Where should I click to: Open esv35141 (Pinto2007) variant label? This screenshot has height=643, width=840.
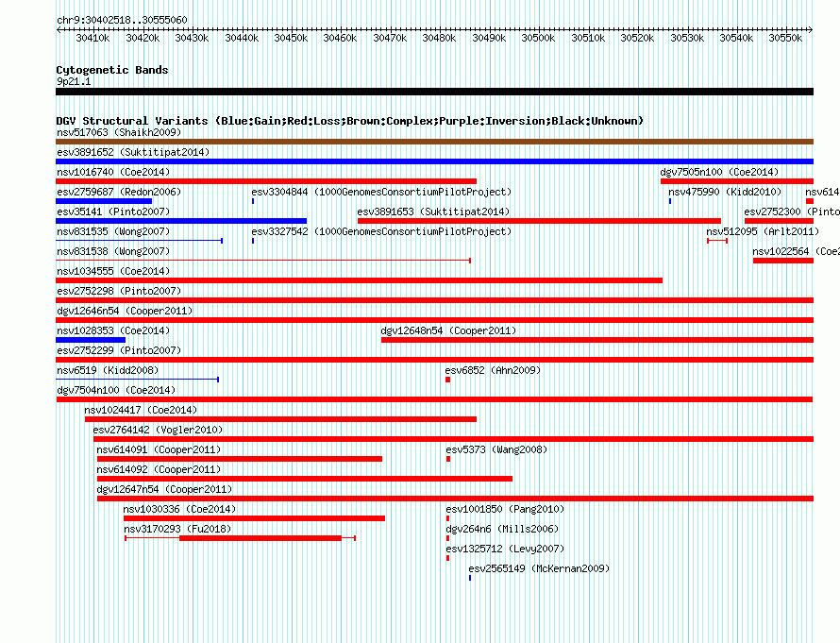(x=113, y=212)
